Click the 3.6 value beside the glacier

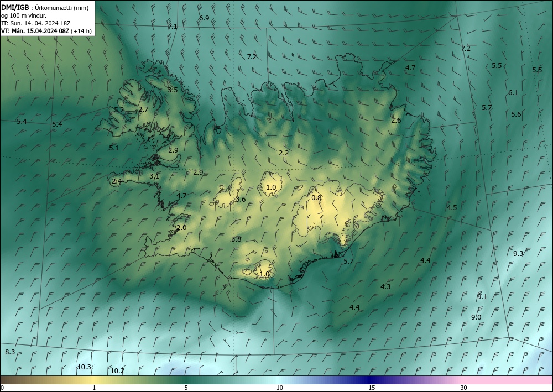click(241, 200)
